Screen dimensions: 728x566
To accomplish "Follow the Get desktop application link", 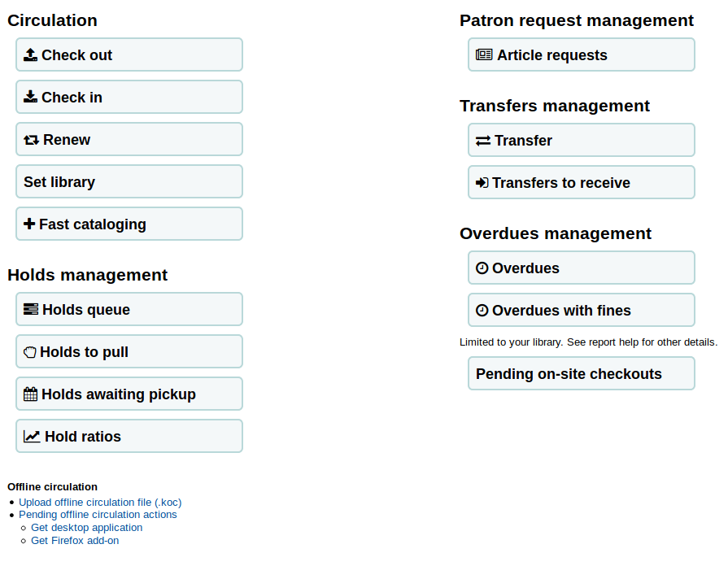I will [x=86, y=528].
